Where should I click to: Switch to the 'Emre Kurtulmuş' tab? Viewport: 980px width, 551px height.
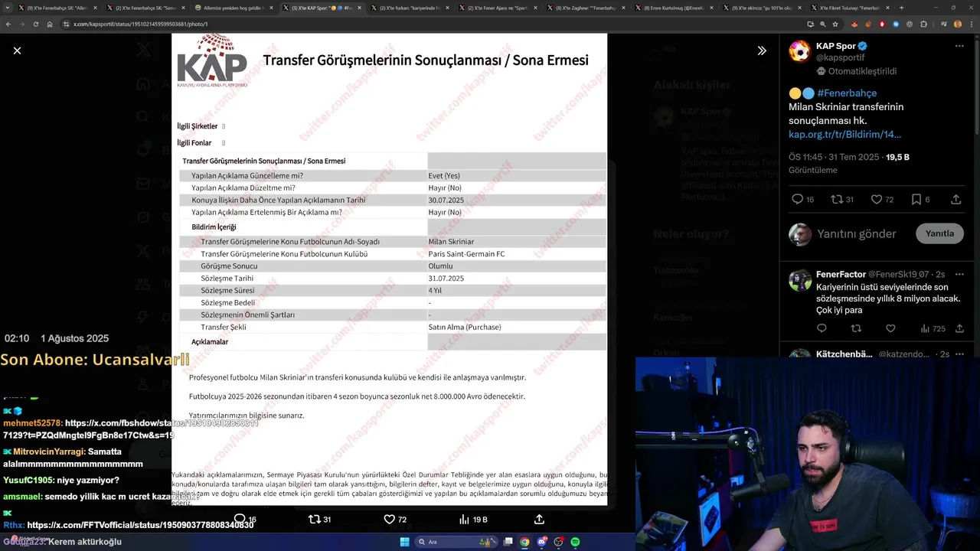pos(674,8)
